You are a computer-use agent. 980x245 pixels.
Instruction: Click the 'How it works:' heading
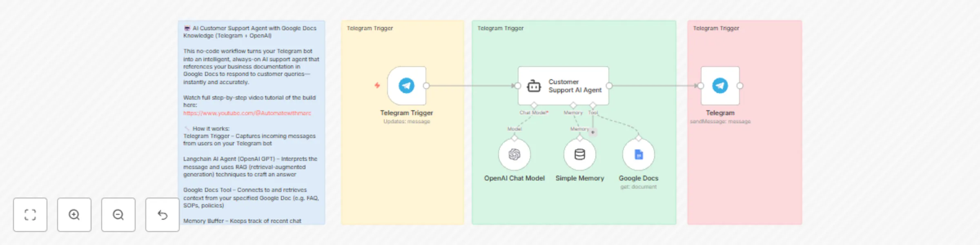[211, 129]
